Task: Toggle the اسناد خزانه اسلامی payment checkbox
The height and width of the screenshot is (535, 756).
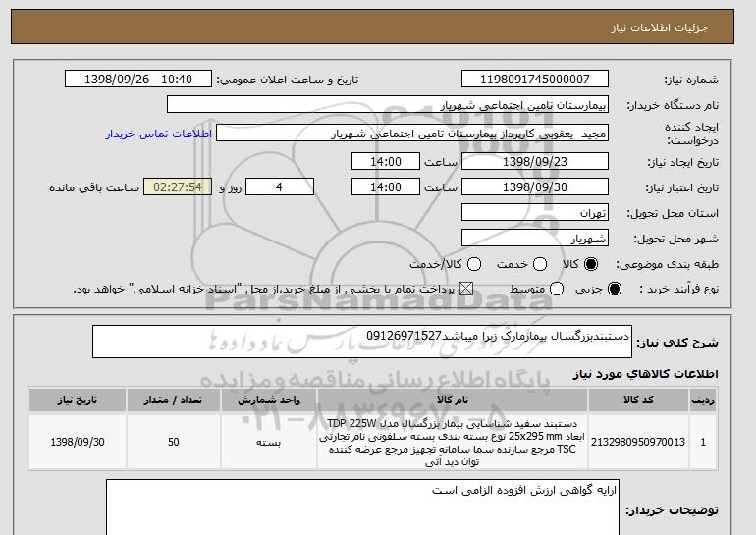Action: 465,289
